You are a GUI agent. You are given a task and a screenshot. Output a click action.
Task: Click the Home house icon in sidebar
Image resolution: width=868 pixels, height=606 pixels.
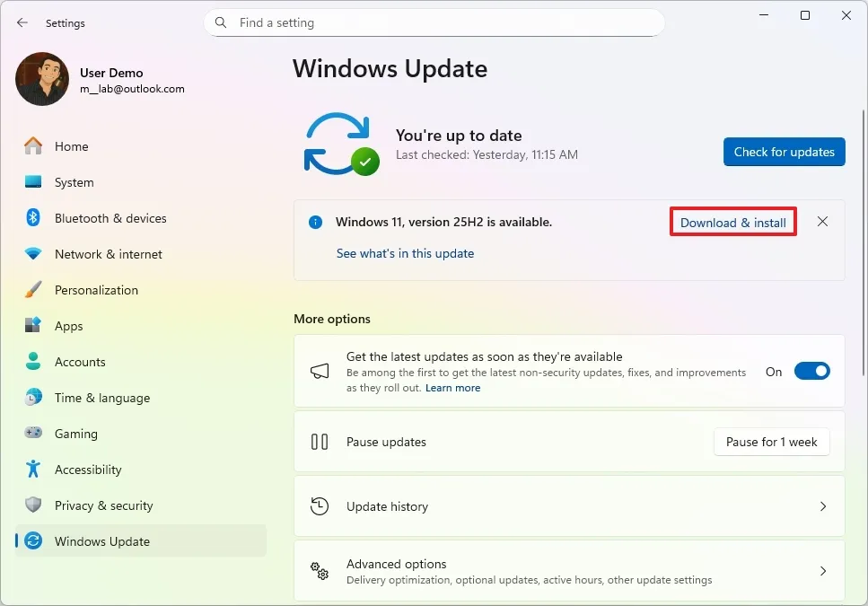[33, 145]
